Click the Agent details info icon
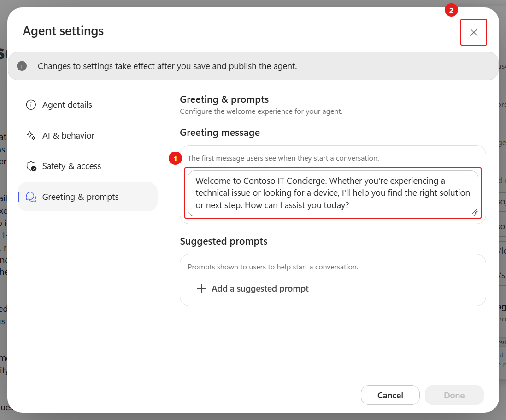506x420 pixels. (x=31, y=105)
